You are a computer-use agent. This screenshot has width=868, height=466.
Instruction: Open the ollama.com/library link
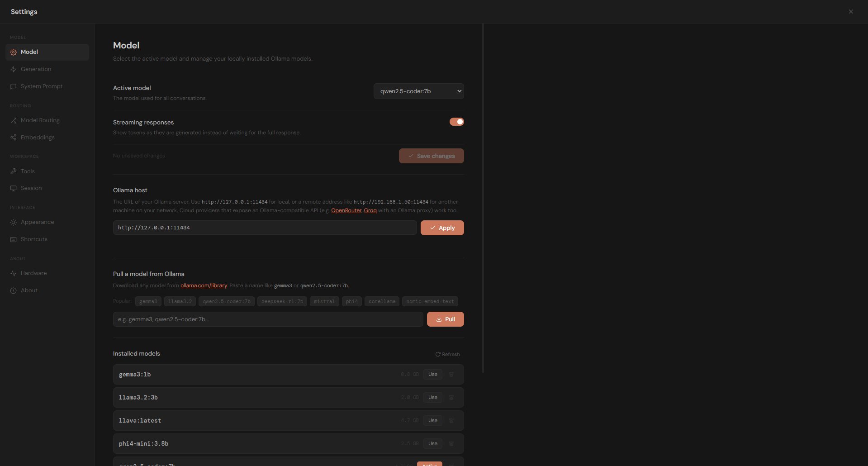pos(204,285)
